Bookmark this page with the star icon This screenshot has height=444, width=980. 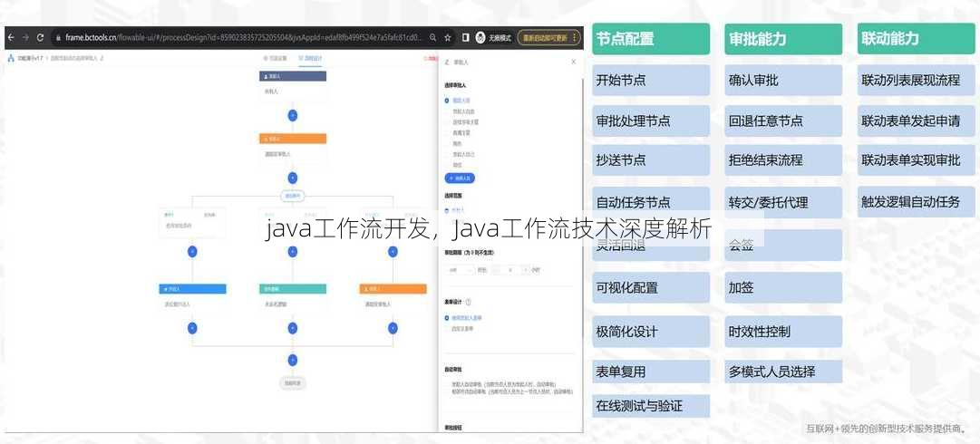click(x=448, y=37)
